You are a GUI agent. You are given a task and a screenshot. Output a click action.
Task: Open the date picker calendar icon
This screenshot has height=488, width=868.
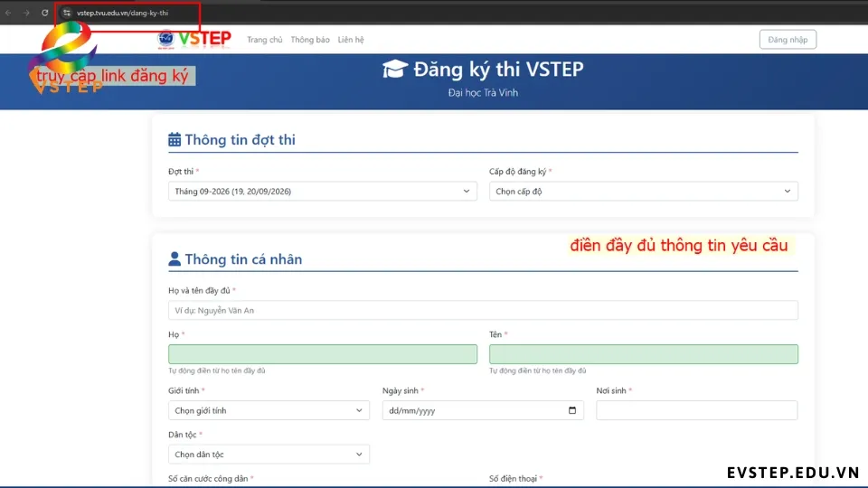pos(571,410)
